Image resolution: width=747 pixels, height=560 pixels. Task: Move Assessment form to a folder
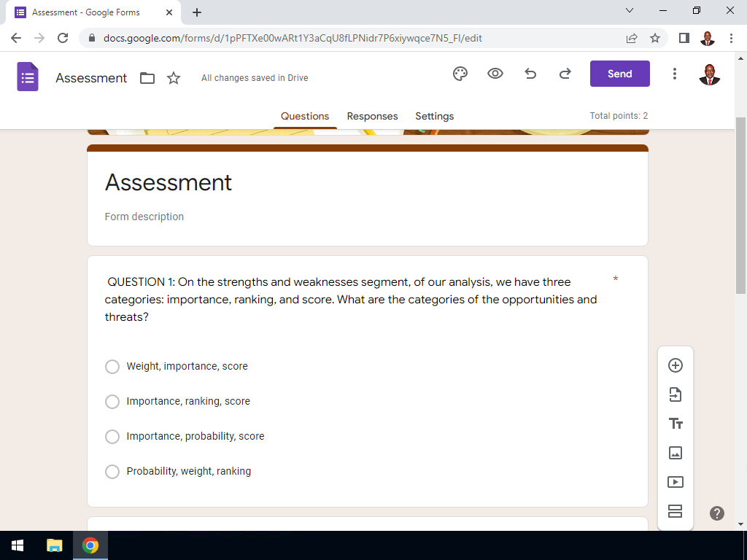147,77
